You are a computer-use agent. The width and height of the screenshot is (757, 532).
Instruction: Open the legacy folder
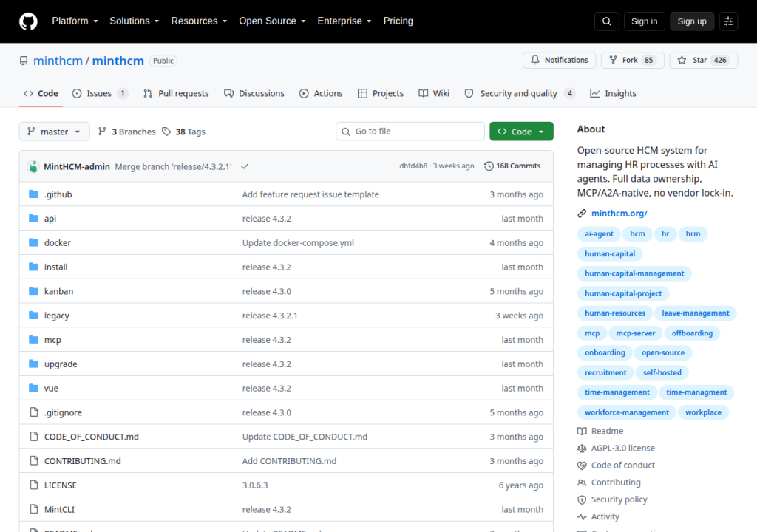click(56, 316)
